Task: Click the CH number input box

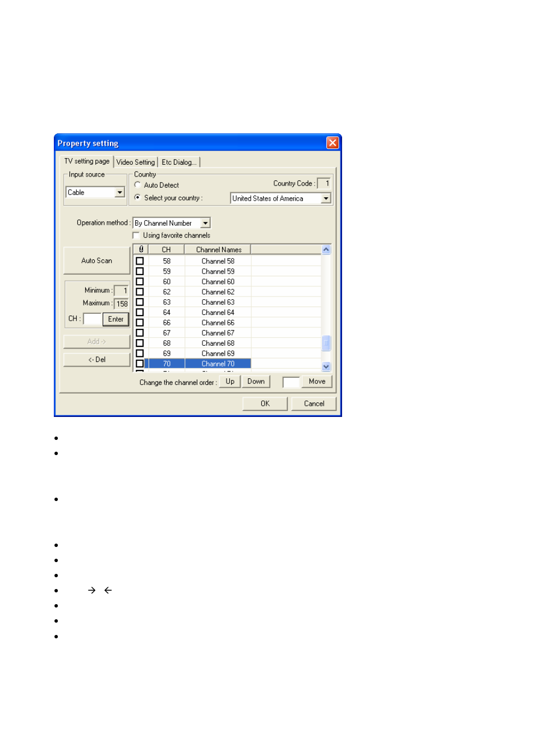Action: [93, 319]
